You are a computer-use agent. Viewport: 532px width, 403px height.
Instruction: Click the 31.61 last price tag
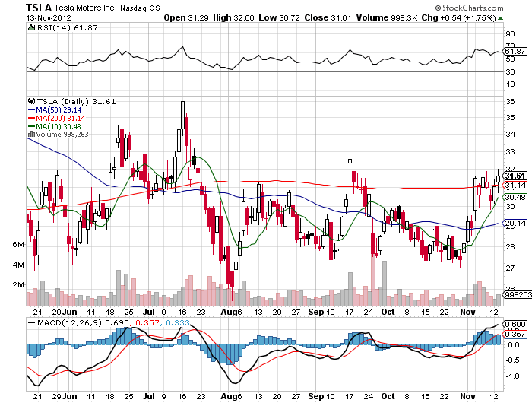pos(515,176)
